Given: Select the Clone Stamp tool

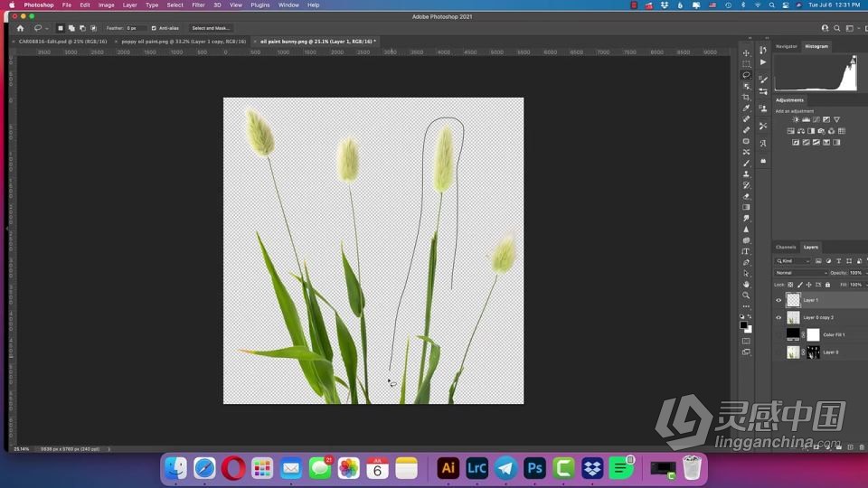Looking at the screenshot, I should [x=746, y=174].
